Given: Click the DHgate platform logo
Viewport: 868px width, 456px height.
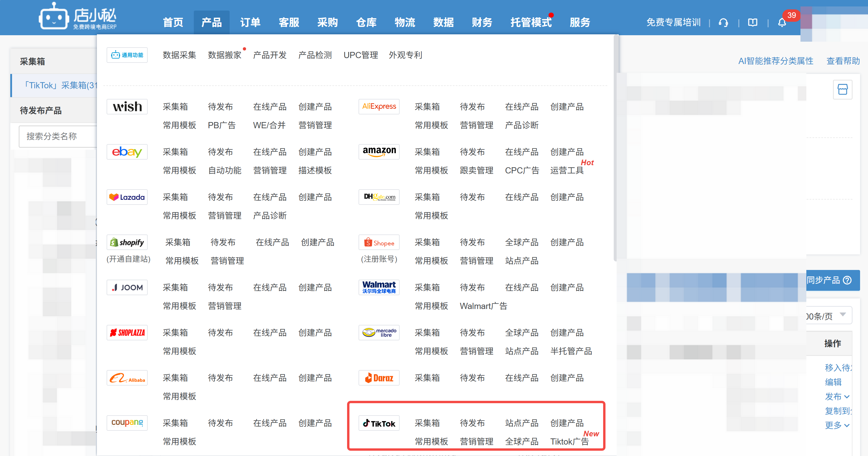Looking at the screenshot, I should pyautogui.click(x=379, y=197).
